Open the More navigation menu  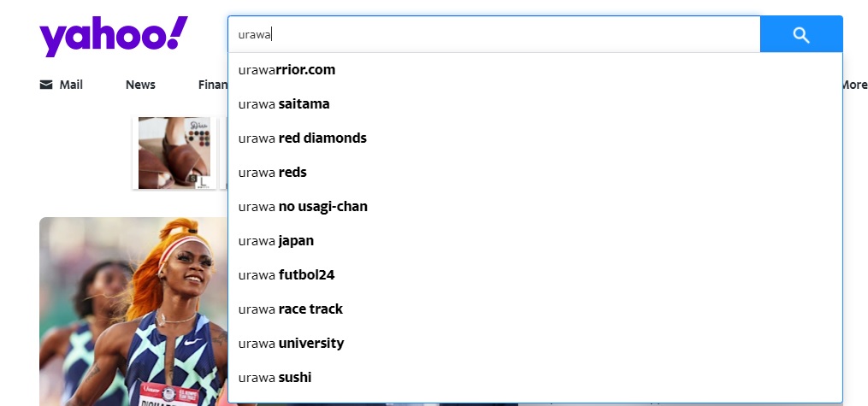pos(854,85)
